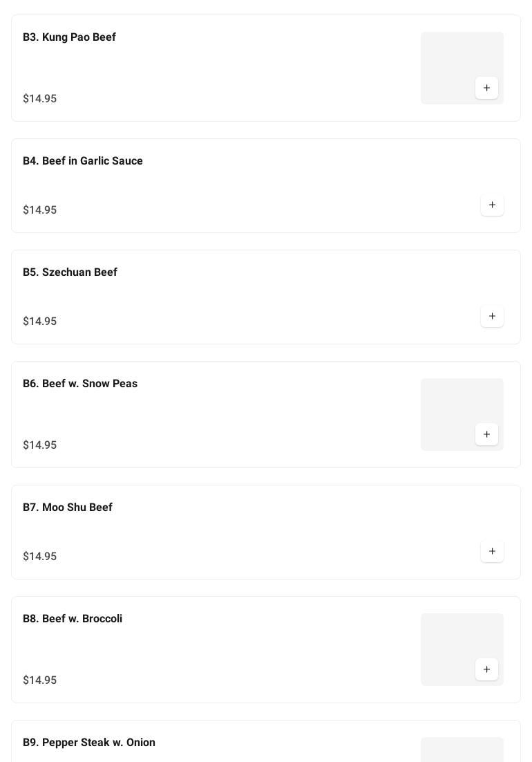Click the $14.95 price of Szechuan Beef
Screen dimensions: 532x762
[40, 322]
